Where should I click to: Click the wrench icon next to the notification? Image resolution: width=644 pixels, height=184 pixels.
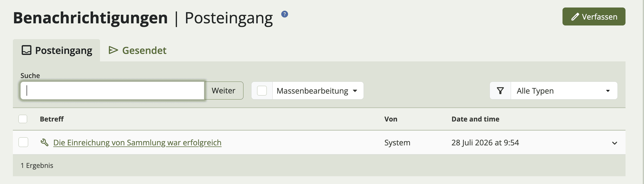coord(45,142)
